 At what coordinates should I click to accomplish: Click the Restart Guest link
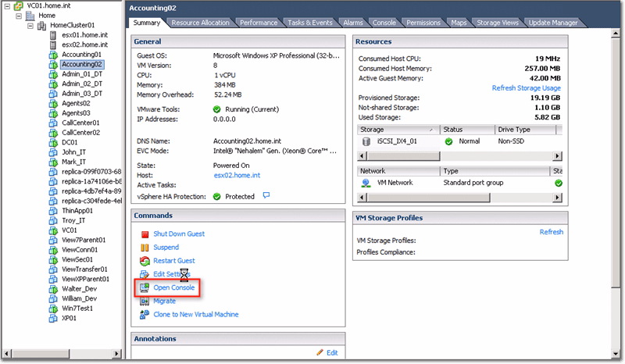(174, 261)
